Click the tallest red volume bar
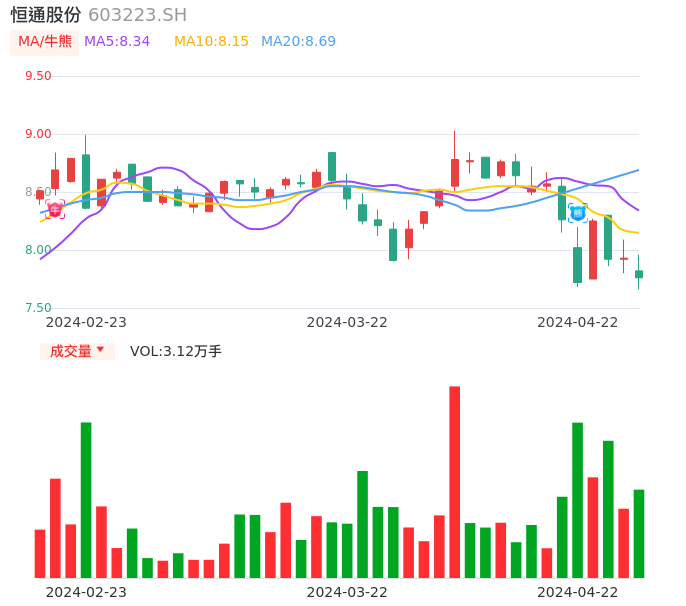The height and width of the screenshot is (606, 686). click(x=454, y=482)
